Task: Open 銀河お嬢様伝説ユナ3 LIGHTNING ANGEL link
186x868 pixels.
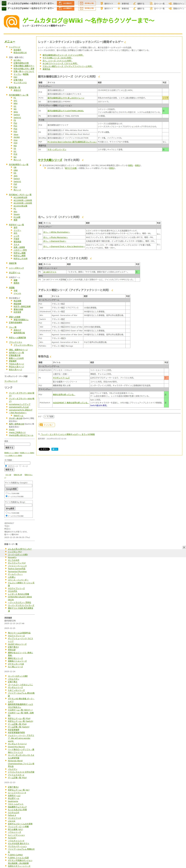Action: click(65, 111)
